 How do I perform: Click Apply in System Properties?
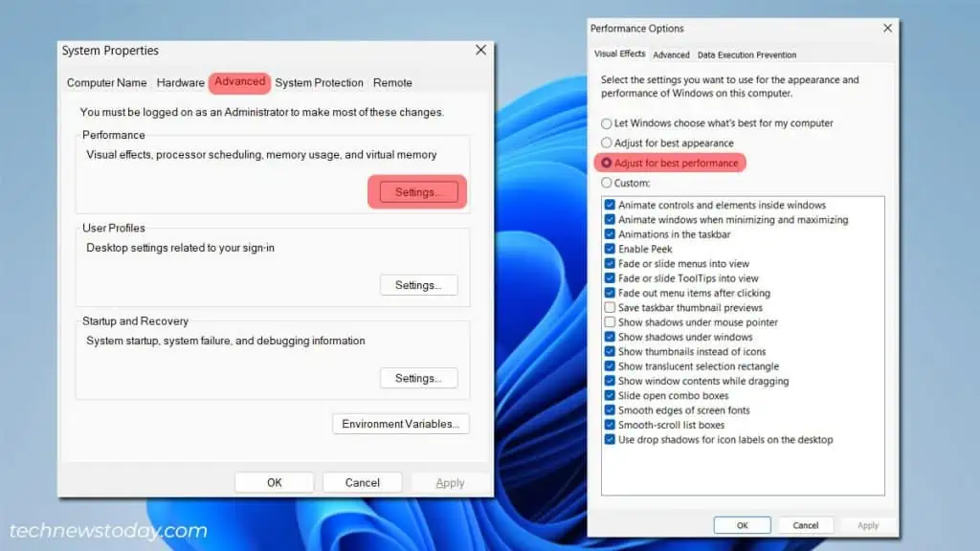pos(450,482)
